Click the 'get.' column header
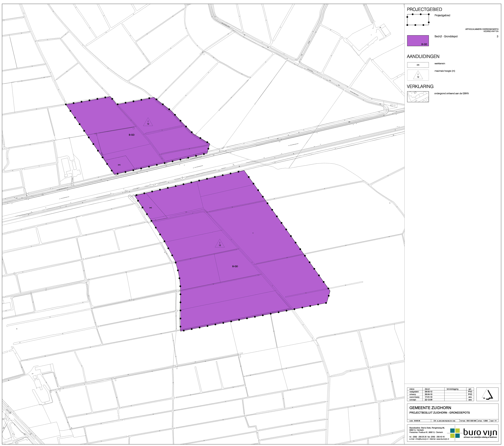This screenshot has height=446, width=504. tap(470, 389)
